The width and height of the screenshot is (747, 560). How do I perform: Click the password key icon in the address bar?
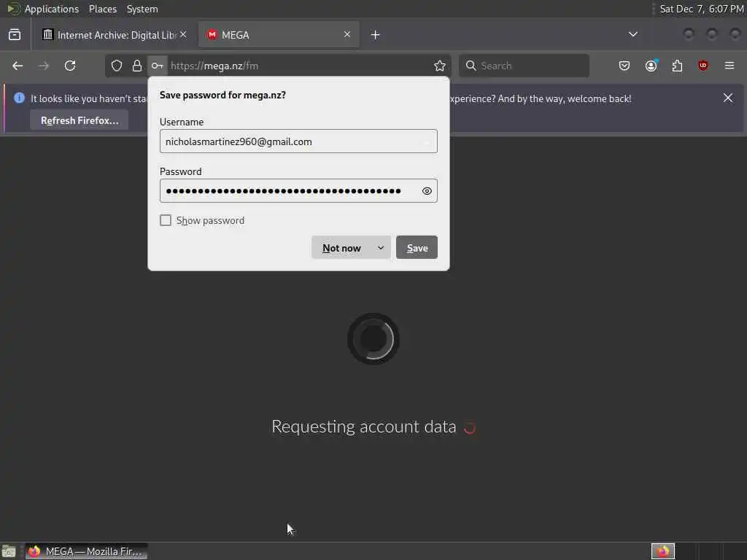158,66
